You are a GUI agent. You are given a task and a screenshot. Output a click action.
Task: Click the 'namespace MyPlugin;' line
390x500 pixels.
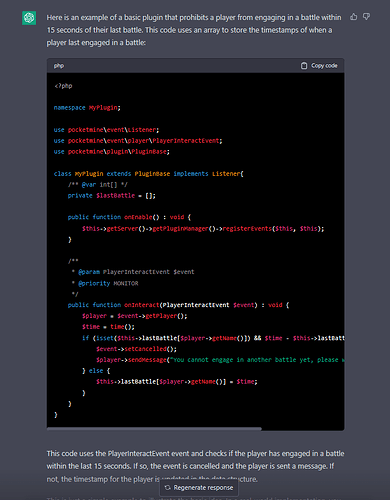(x=87, y=108)
